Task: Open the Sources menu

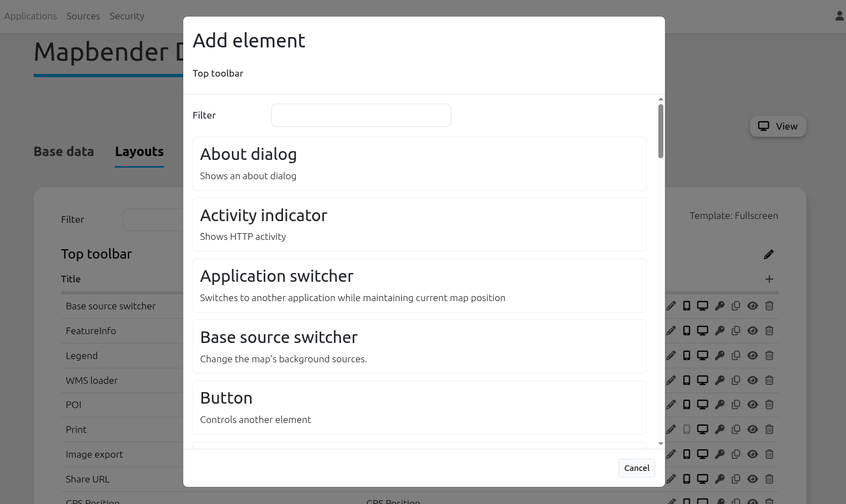Action: (x=83, y=16)
